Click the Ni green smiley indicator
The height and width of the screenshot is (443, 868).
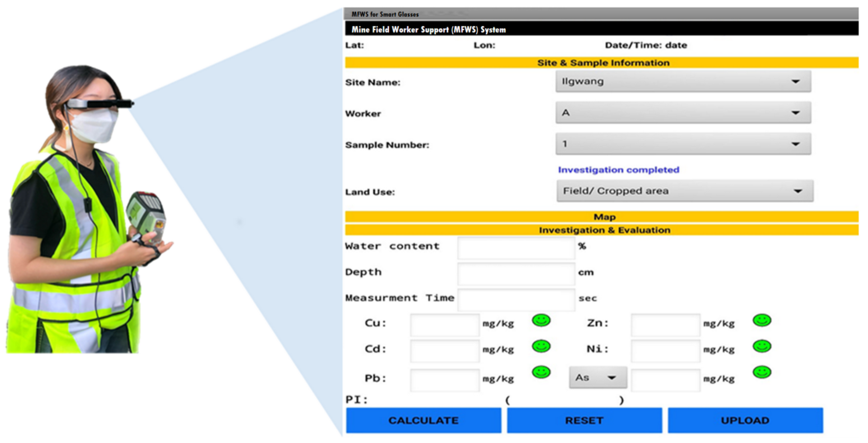pos(762,346)
